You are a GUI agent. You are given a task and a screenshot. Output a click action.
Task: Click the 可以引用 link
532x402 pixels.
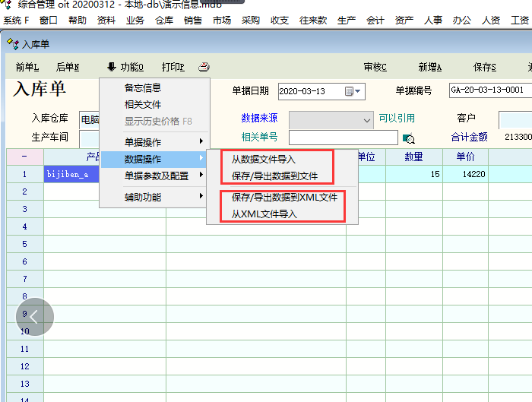click(x=397, y=119)
